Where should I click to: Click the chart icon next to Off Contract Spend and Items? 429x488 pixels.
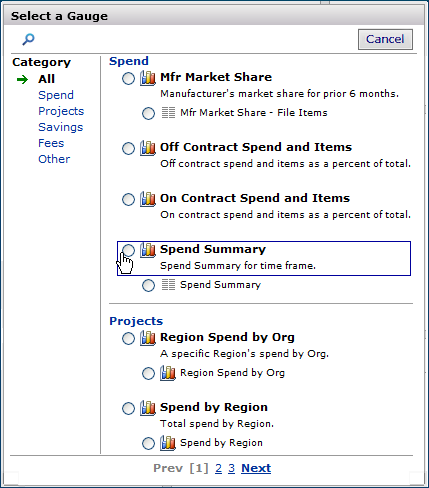click(148, 148)
